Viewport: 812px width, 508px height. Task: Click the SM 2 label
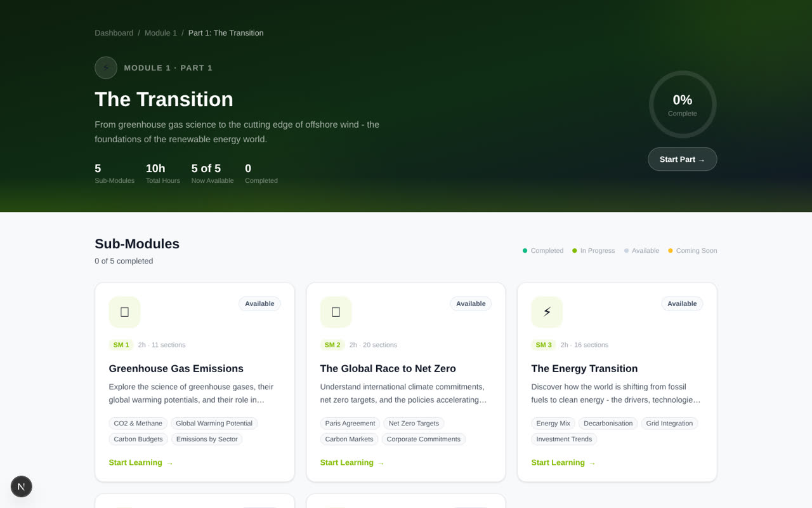332,345
